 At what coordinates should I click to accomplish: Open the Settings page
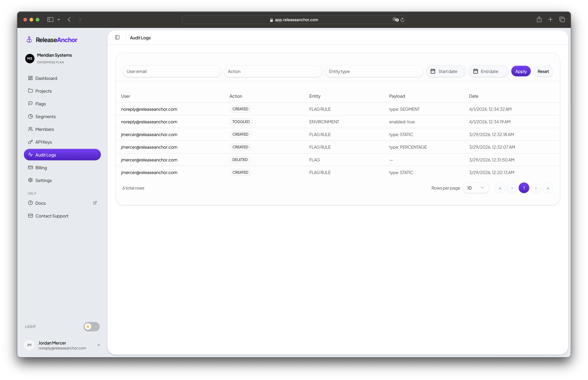(62, 180)
